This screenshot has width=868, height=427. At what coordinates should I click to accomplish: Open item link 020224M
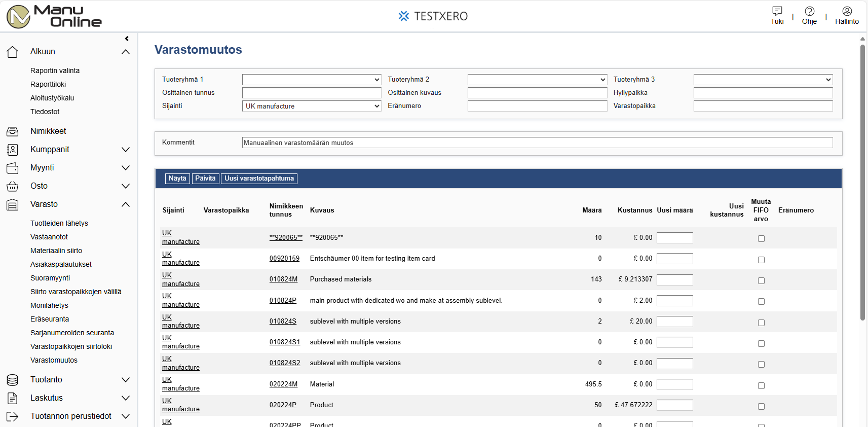tap(283, 384)
